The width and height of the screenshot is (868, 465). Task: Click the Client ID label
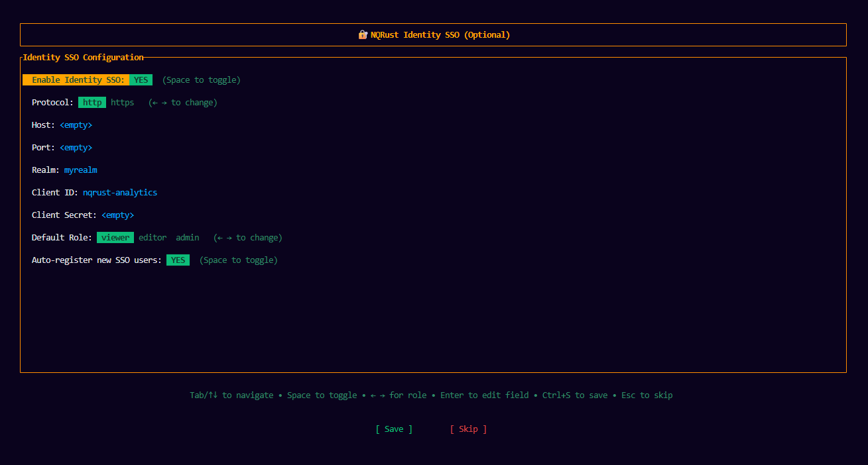(x=55, y=193)
